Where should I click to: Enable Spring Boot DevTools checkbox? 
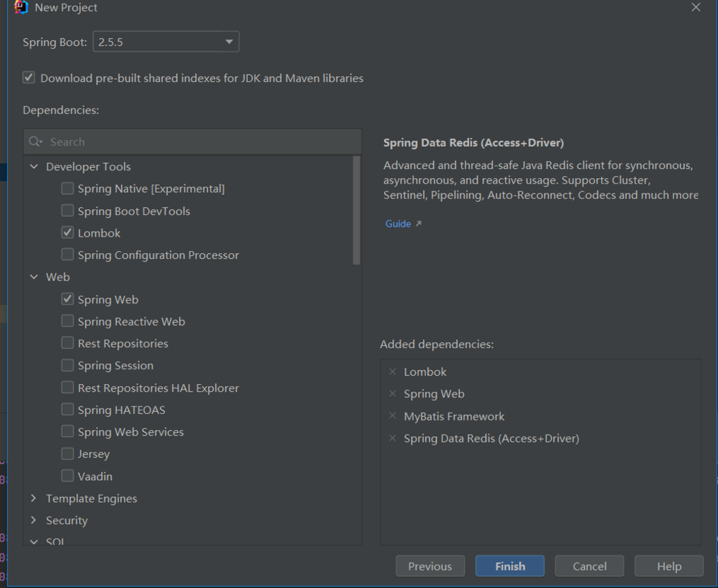[x=67, y=211]
